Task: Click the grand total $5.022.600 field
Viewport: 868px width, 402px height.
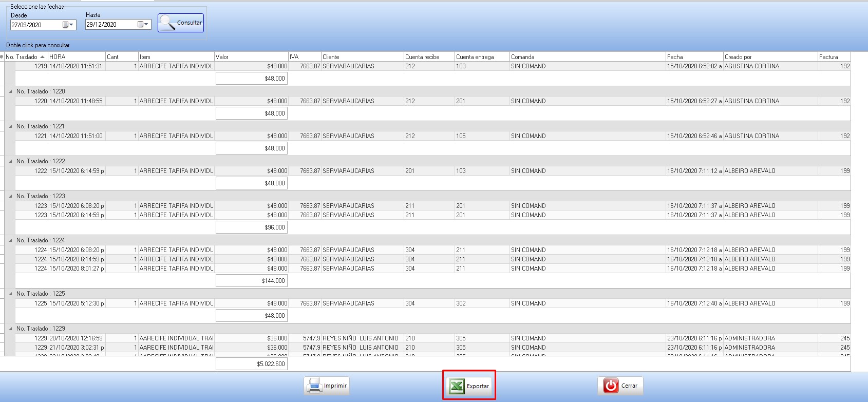Action: click(251, 364)
